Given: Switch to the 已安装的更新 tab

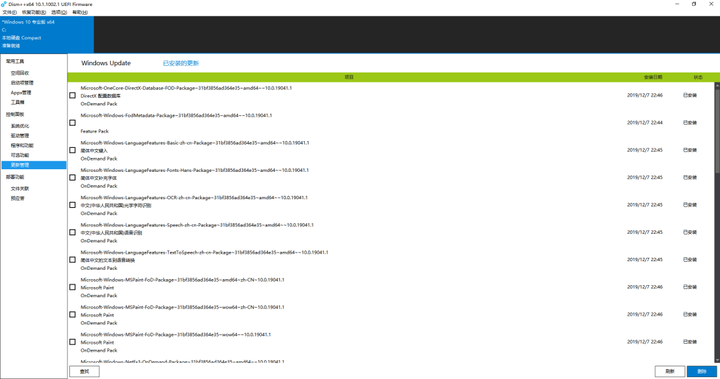Looking at the screenshot, I should pyautogui.click(x=181, y=63).
